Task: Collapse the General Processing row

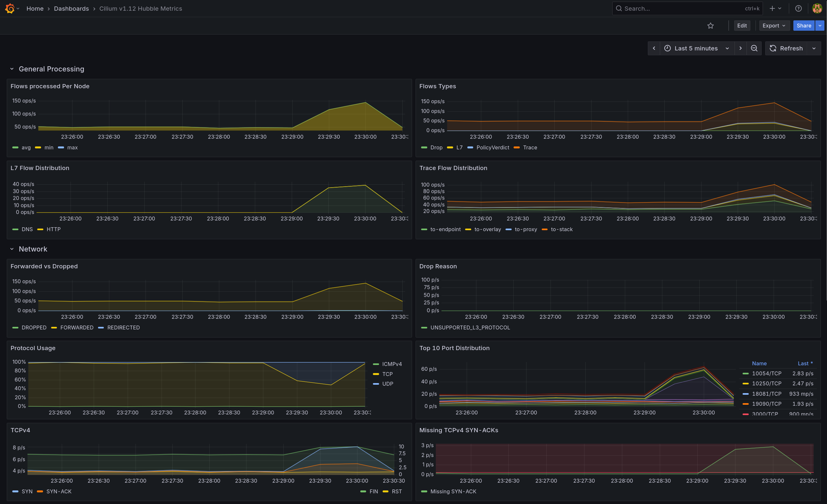Action: coord(12,69)
